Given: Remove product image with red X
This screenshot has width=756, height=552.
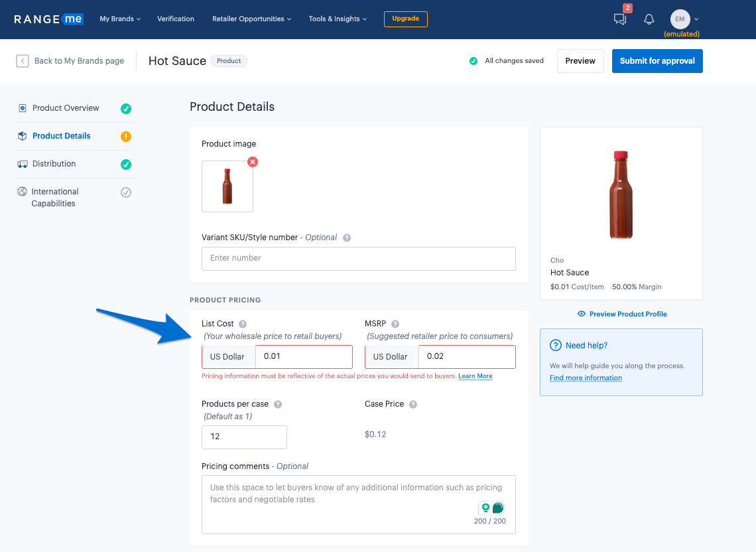Looking at the screenshot, I should pos(253,162).
